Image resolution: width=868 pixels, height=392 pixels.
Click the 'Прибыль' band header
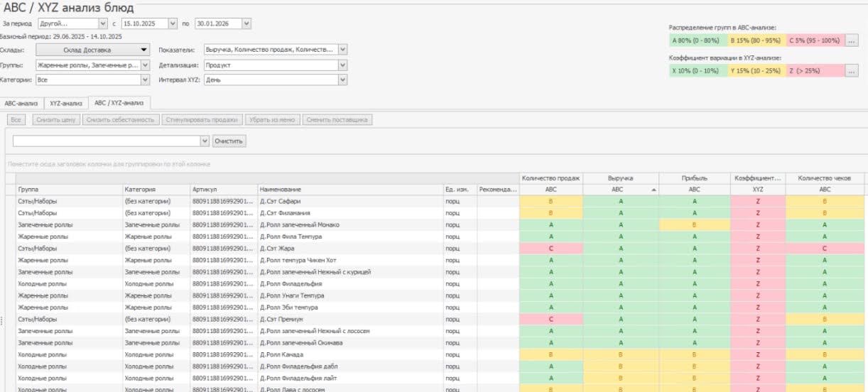pos(695,178)
